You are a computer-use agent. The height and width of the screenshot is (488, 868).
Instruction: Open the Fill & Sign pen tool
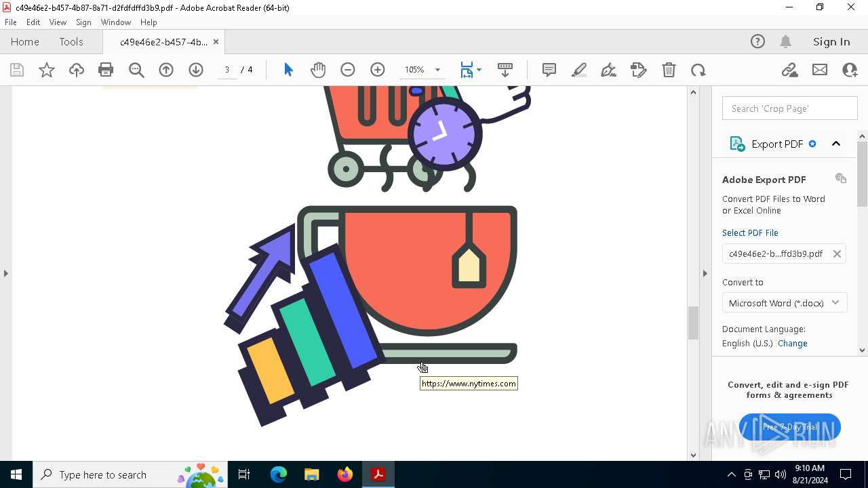click(x=609, y=70)
